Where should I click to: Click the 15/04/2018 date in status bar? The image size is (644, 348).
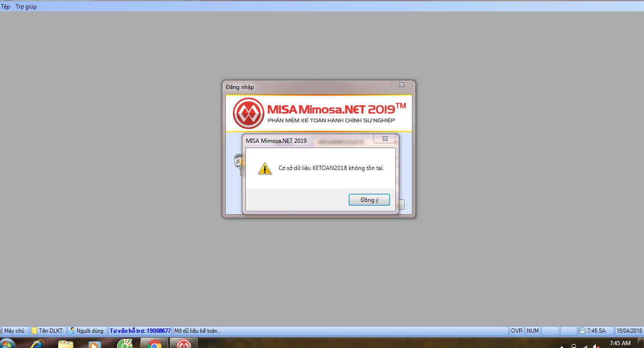(629, 330)
